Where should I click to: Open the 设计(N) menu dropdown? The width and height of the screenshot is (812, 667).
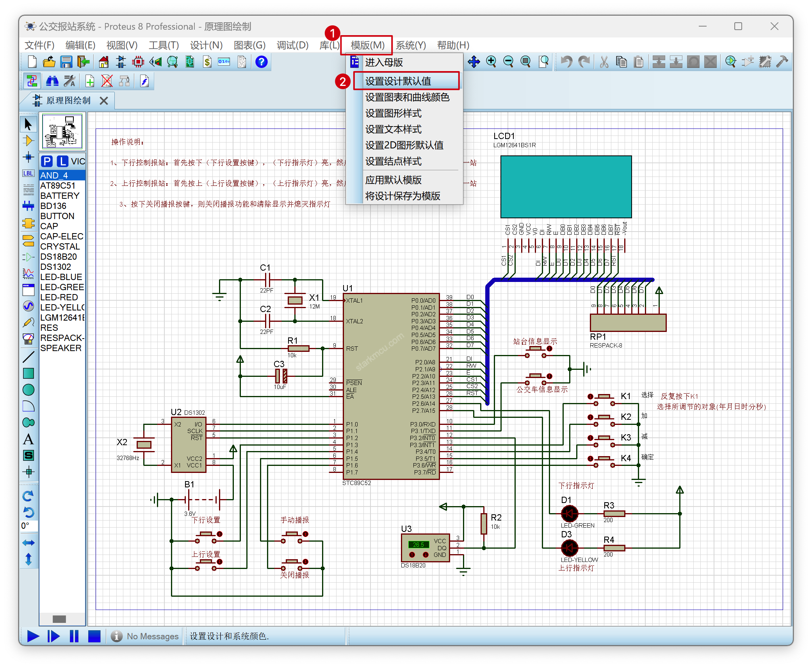click(206, 45)
